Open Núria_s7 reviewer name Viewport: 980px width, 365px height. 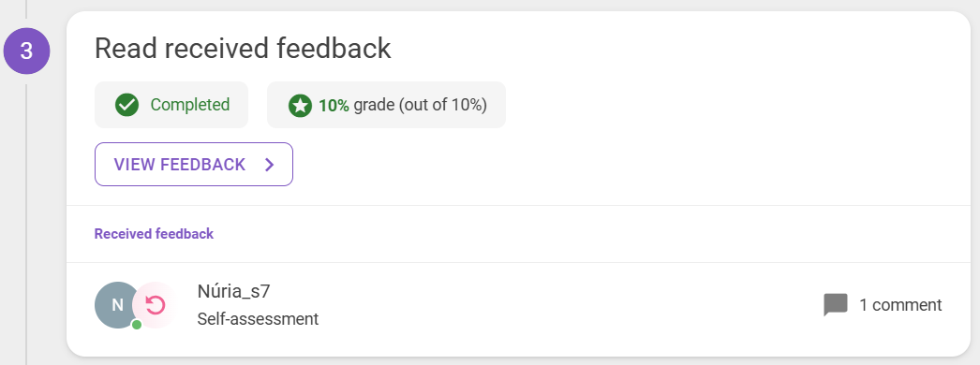[x=233, y=291]
